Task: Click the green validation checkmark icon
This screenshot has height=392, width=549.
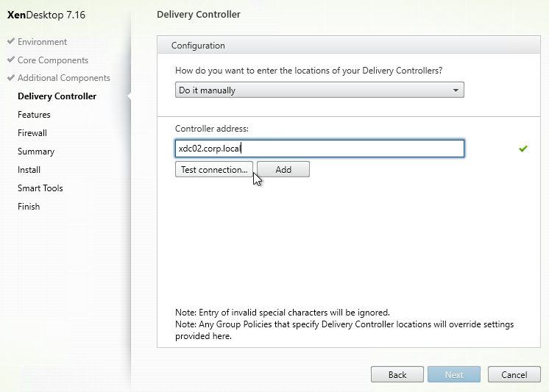Action: pos(523,149)
